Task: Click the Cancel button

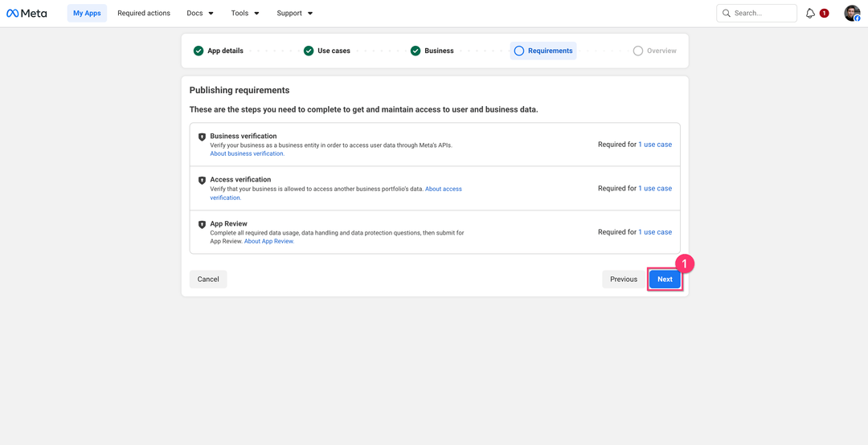Action: point(208,280)
